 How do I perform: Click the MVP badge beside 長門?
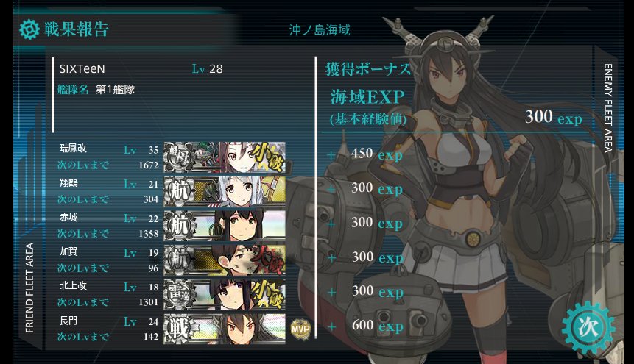pos(300,328)
